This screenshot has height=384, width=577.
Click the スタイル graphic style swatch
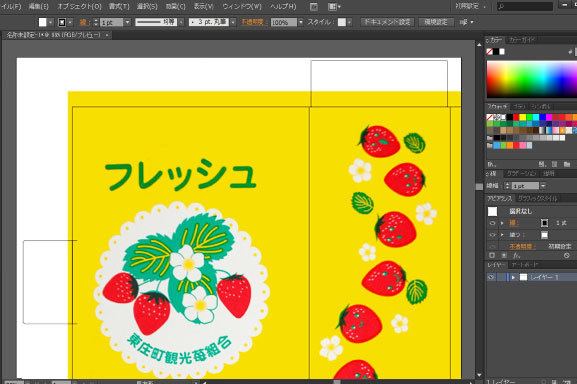pyautogui.click(x=342, y=22)
